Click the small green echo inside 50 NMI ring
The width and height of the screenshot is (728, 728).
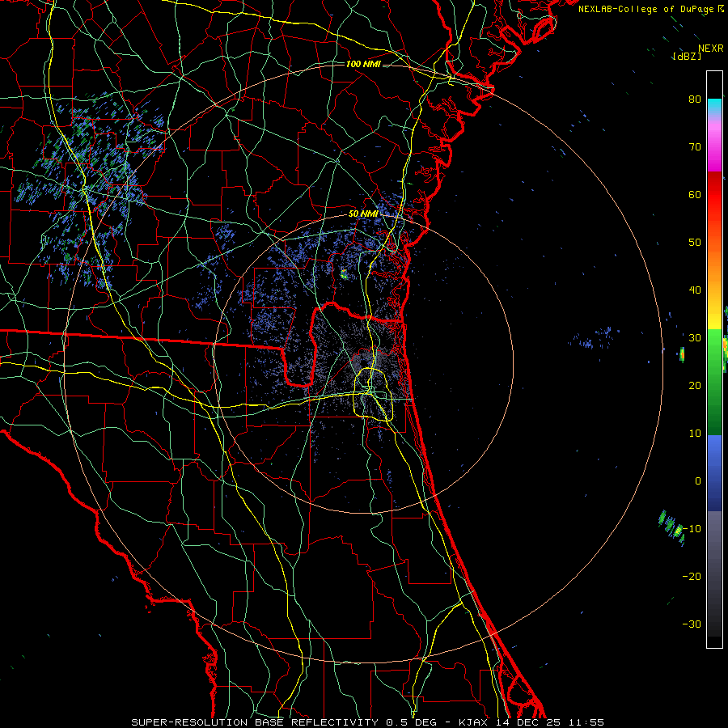point(344,274)
